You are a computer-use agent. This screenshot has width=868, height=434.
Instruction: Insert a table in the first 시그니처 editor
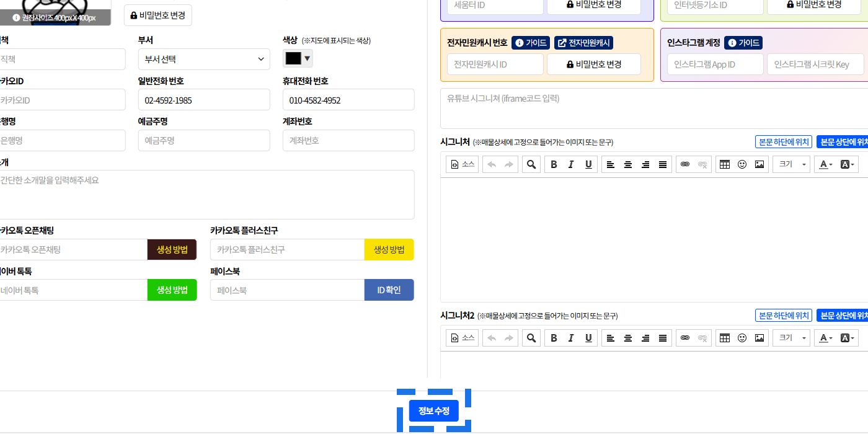pyautogui.click(x=724, y=164)
